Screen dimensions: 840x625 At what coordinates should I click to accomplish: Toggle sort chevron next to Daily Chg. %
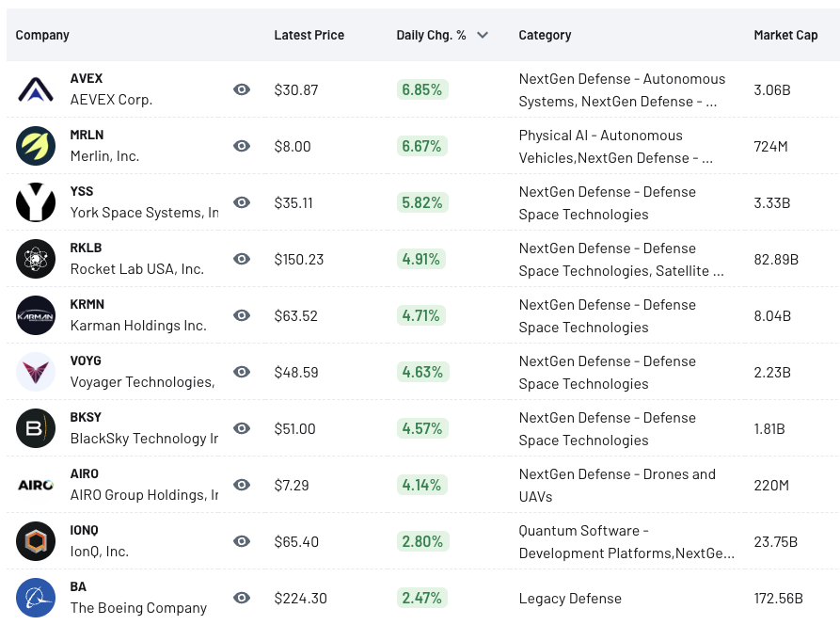(483, 36)
